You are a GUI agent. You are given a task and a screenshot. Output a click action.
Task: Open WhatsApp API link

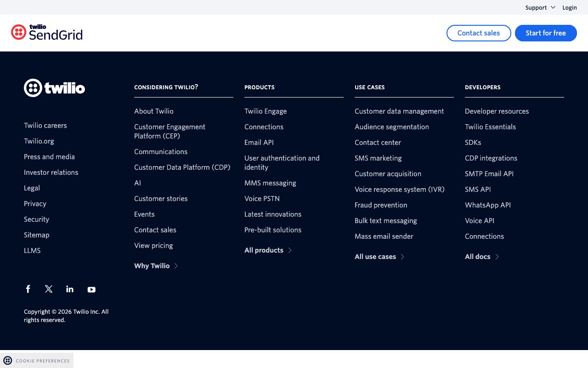coord(488,205)
